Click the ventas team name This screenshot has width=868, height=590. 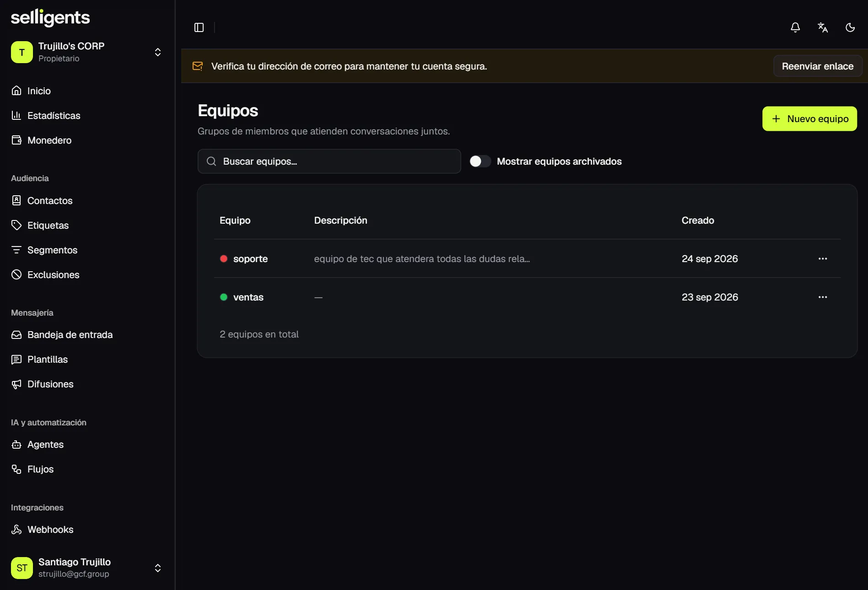pos(248,297)
